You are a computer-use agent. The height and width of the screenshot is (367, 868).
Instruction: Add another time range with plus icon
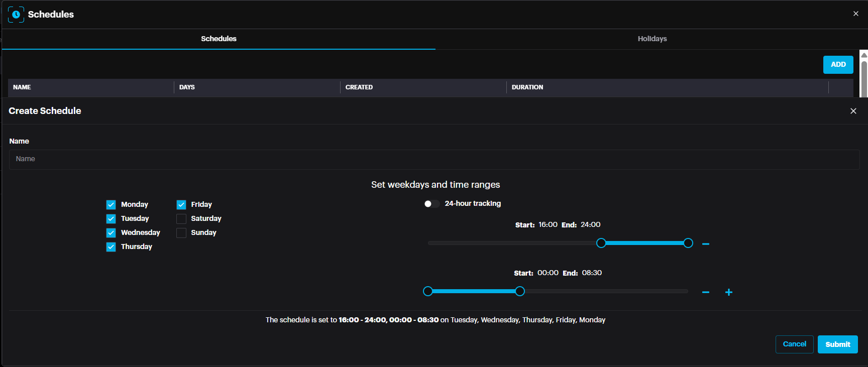[728, 292]
